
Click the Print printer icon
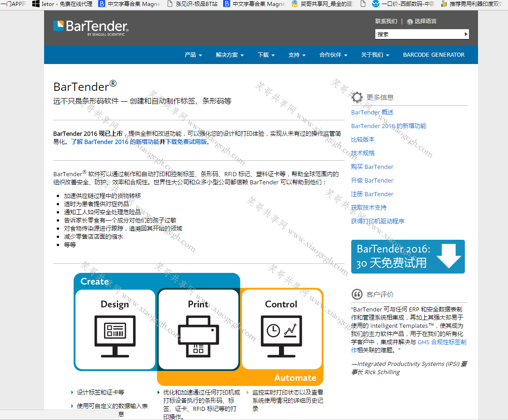[x=198, y=336]
